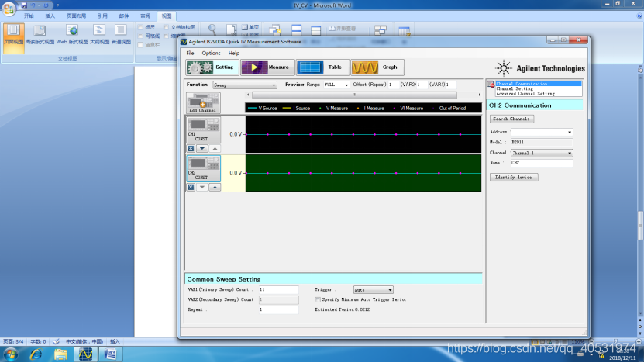Screen dimensions: 644x363
Task: Click the Word Office button
Action: point(9,8)
